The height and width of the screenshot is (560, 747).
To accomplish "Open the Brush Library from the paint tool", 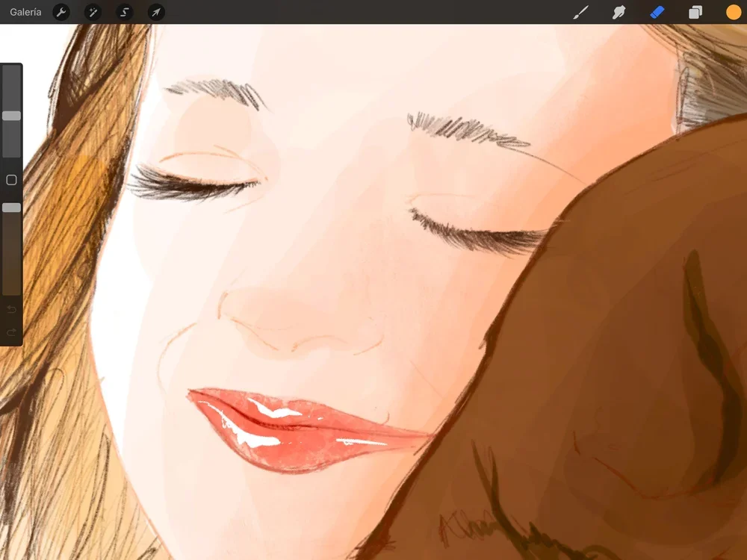I will click(x=580, y=11).
